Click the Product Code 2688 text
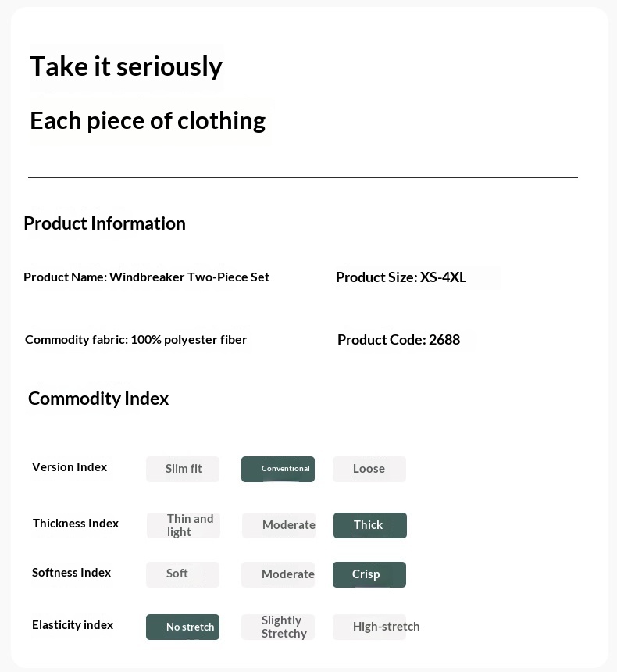 point(398,340)
